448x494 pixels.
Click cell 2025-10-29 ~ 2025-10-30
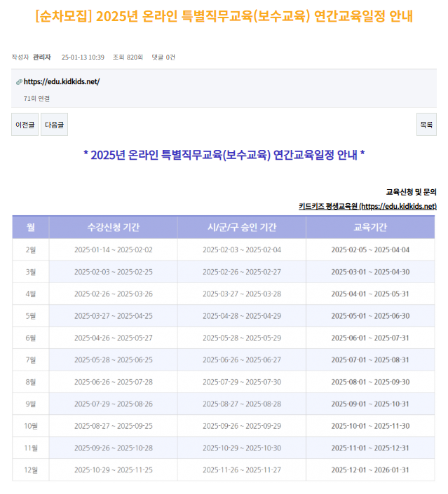click(x=242, y=448)
